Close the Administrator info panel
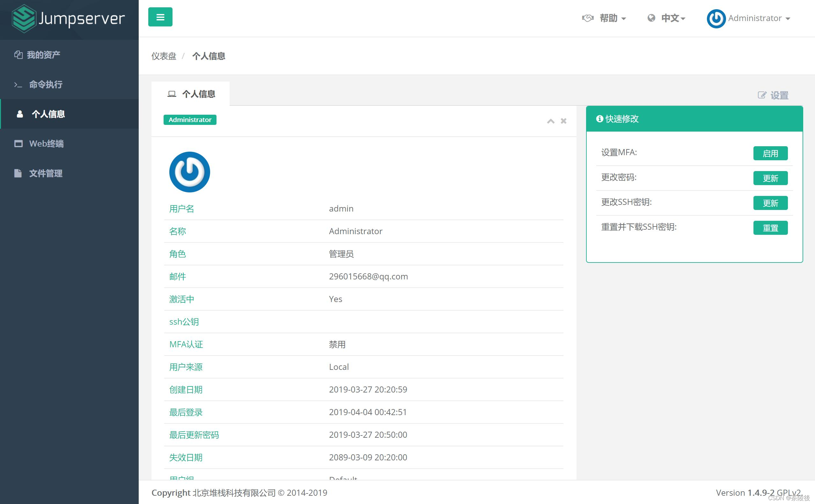The width and height of the screenshot is (815, 504). click(563, 121)
